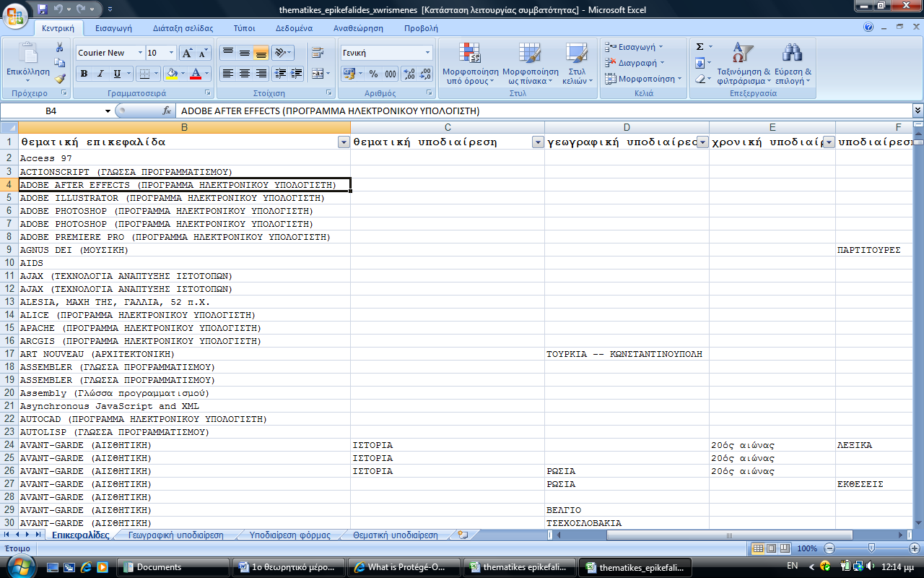Image resolution: width=924 pixels, height=578 pixels.
Task: Set top vertical alignment
Action: (227, 53)
